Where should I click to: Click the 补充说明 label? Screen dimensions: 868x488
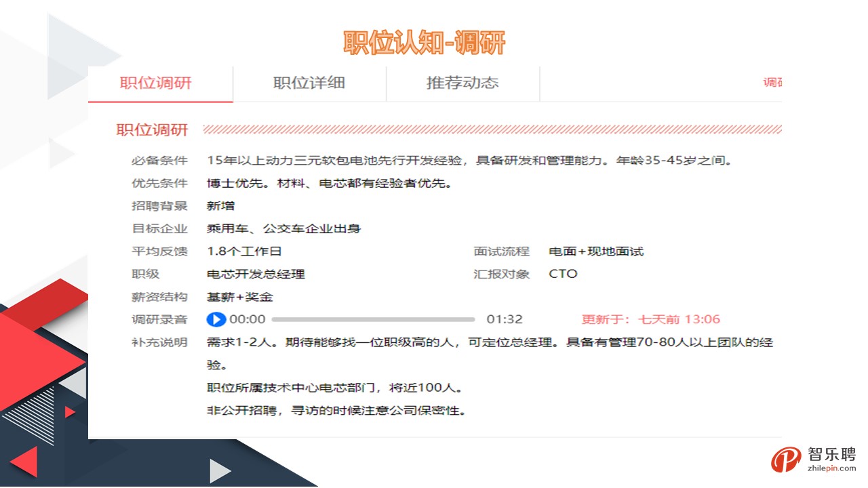(x=159, y=342)
